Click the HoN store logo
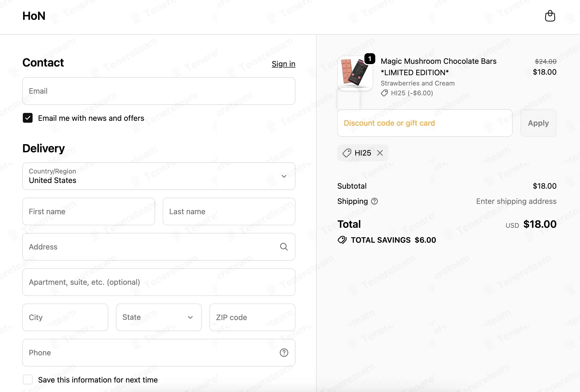Viewport: 580px width, 392px height. pos(34,16)
